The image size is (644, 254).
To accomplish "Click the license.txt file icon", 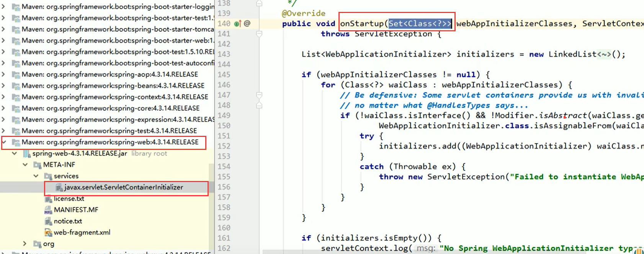I will click(48, 199).
